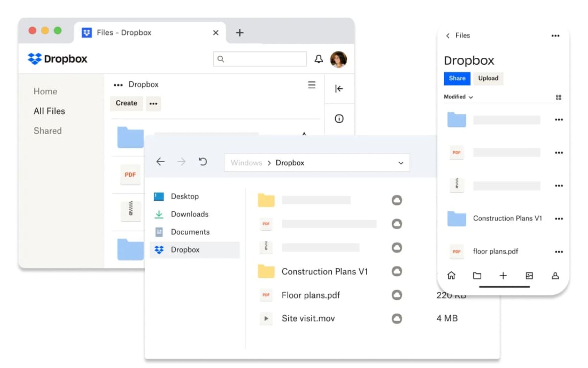Click cloud status for Construction Plans V1
Screen dimensions: 588x368
tap(397, 271)
